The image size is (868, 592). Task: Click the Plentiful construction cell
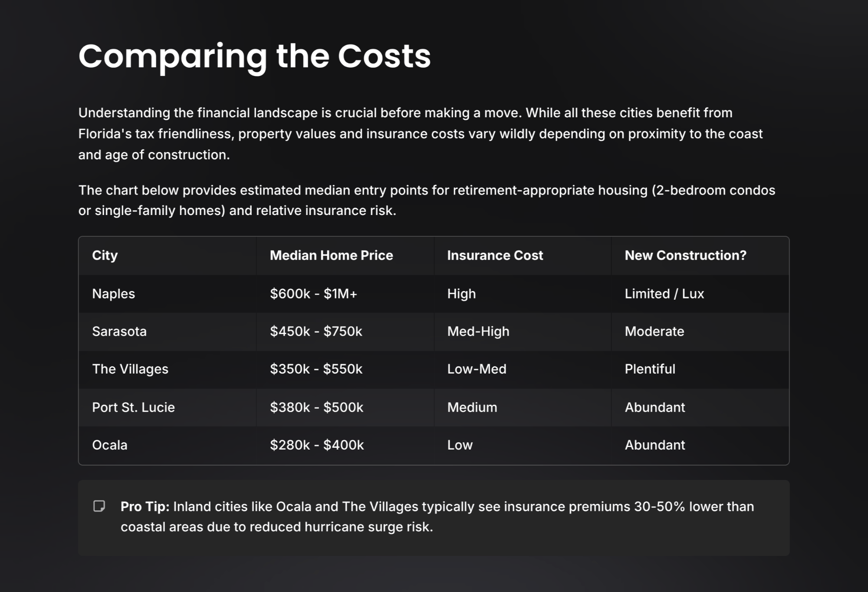tap(650, 369)
